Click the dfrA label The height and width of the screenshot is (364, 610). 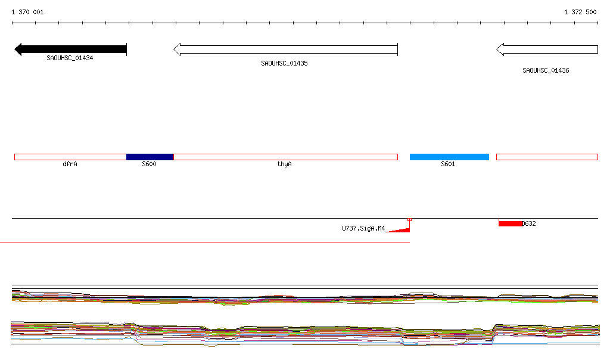pos(70,164)
